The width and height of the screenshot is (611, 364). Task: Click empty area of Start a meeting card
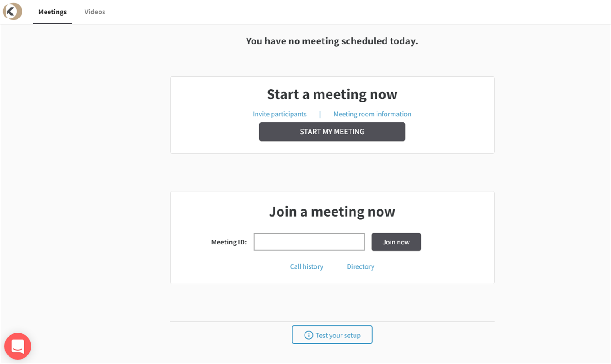pyautogui.click(x=211, y=135)
